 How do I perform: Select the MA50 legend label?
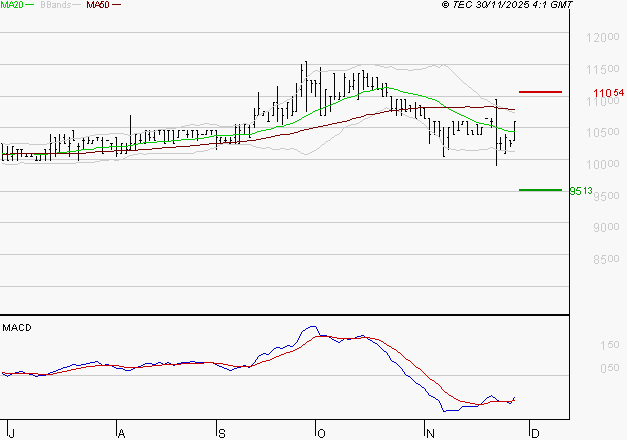coord(98,5)
